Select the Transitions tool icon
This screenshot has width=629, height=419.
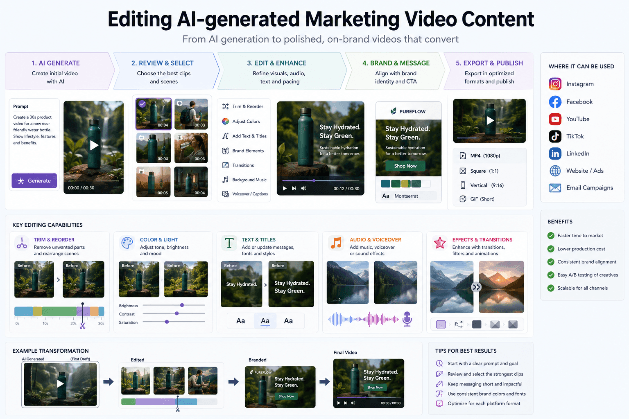tap(225, 165)
